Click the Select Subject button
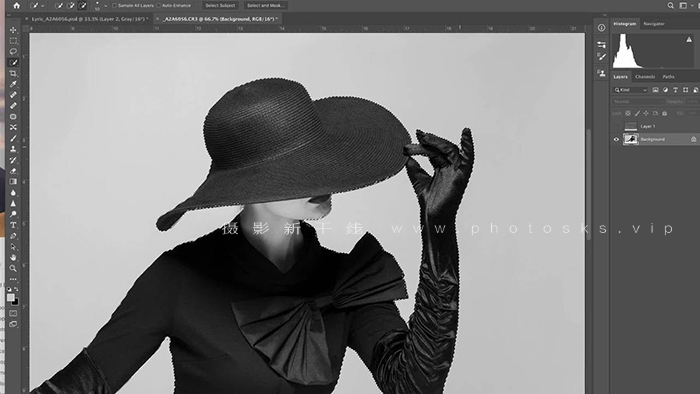 tap(220, 5)
